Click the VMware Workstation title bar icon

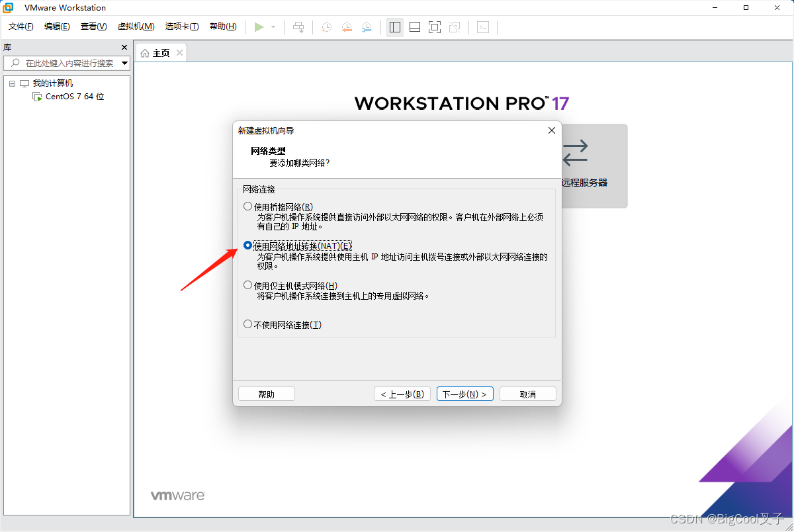click(x=9, y=7)
